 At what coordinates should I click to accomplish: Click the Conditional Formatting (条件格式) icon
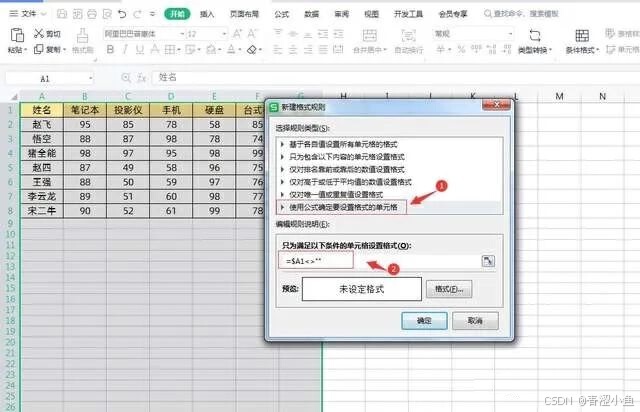point(582,36)
